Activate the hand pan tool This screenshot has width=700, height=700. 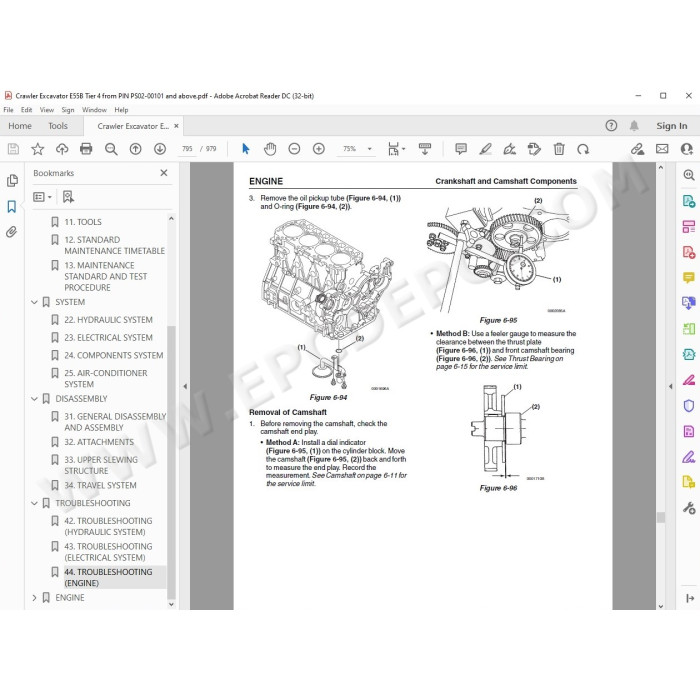coord(270,149)
